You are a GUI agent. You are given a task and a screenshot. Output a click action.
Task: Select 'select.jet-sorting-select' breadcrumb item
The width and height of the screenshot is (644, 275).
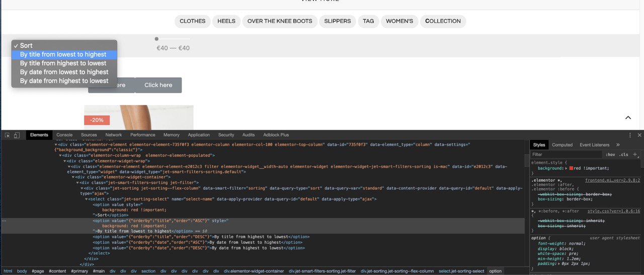[461, 271]
